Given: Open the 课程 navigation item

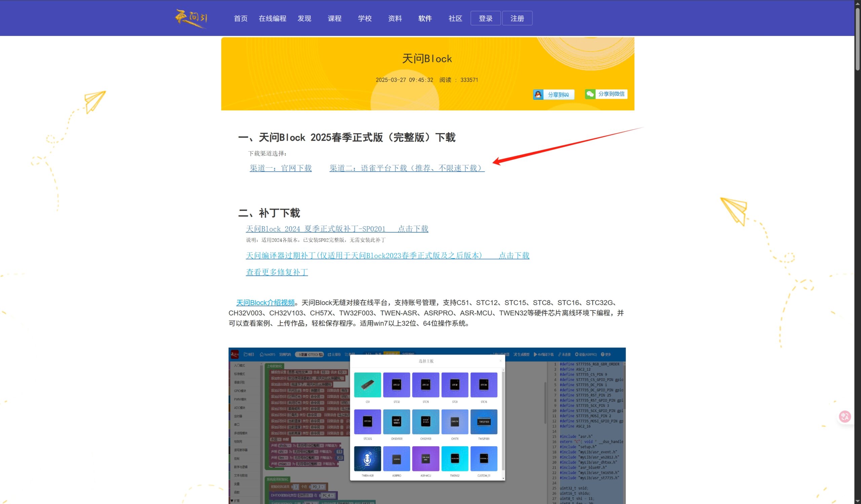Looking at the screenshot, I should 335,18.
